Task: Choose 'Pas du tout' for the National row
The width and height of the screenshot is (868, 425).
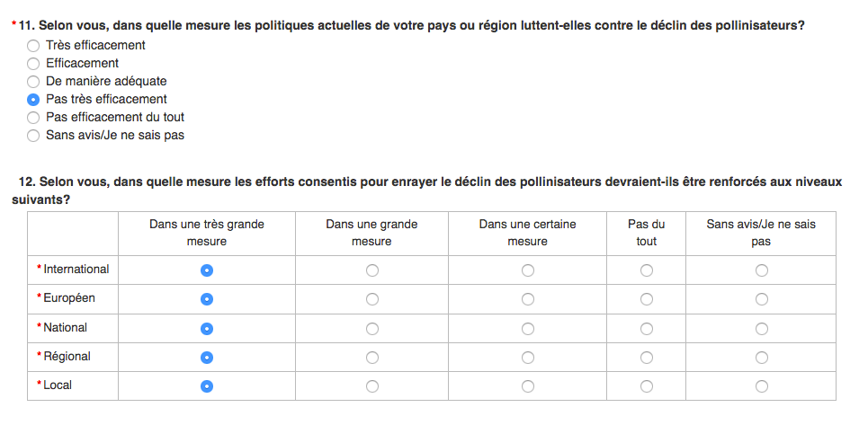Action: tap(646, 329)
